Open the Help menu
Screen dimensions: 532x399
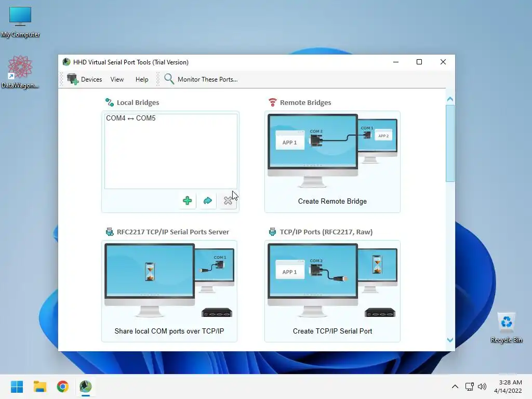point(142,79)
